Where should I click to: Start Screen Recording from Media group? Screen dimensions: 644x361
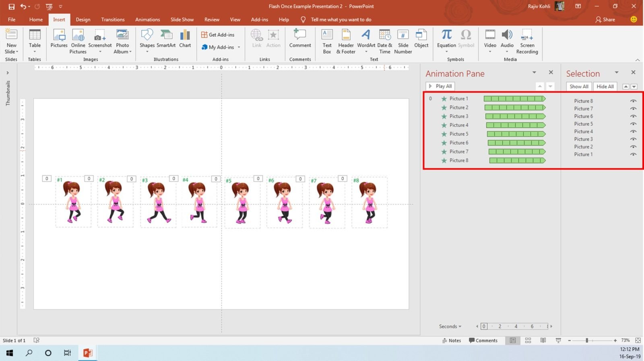click(x=527, y=41)
